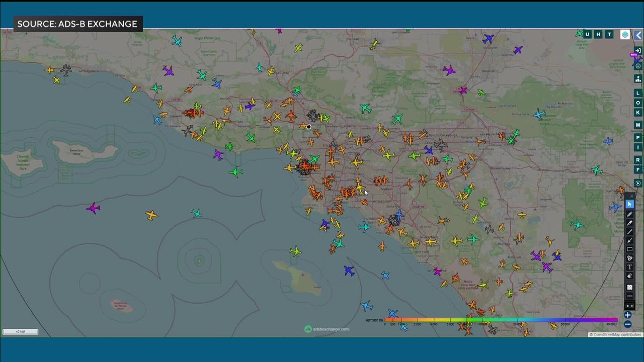Select the straight line drawing tool
Viewport: 644px width, 362px height.
(x=629, y=232)
